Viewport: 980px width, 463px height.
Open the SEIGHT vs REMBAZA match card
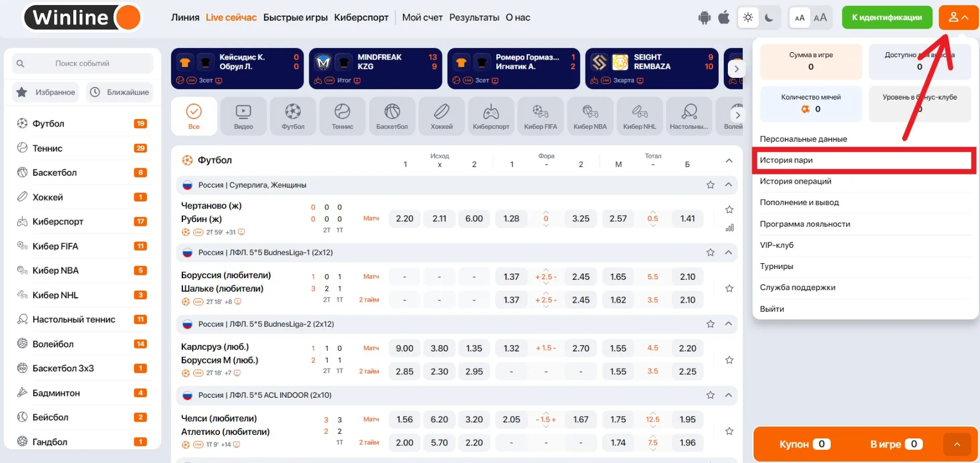click(x=652, y=69)
